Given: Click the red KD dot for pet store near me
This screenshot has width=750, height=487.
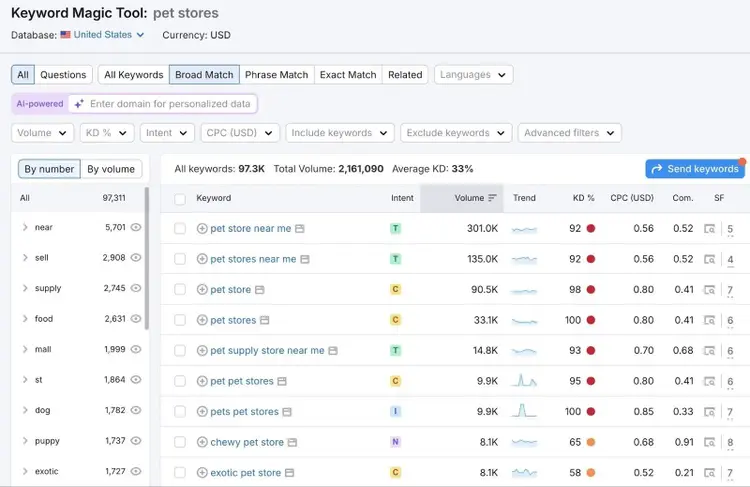Looking at the screenshot, I should 591,229.
